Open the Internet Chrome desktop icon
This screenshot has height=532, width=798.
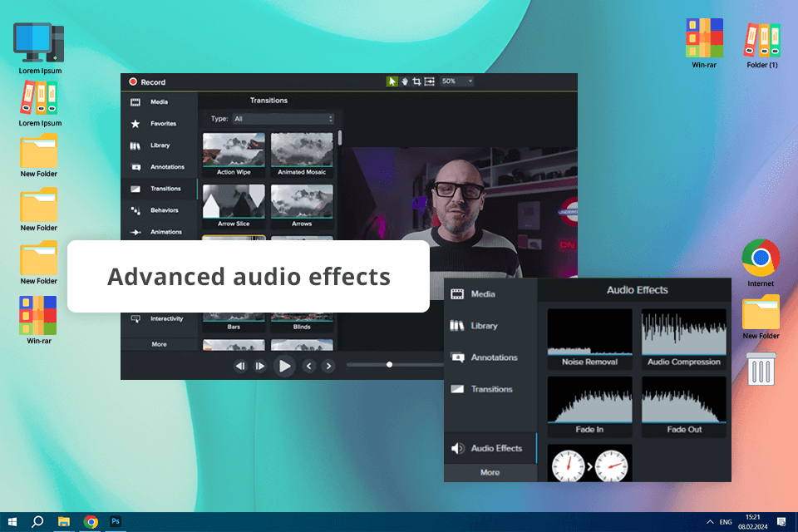[761, 263]
